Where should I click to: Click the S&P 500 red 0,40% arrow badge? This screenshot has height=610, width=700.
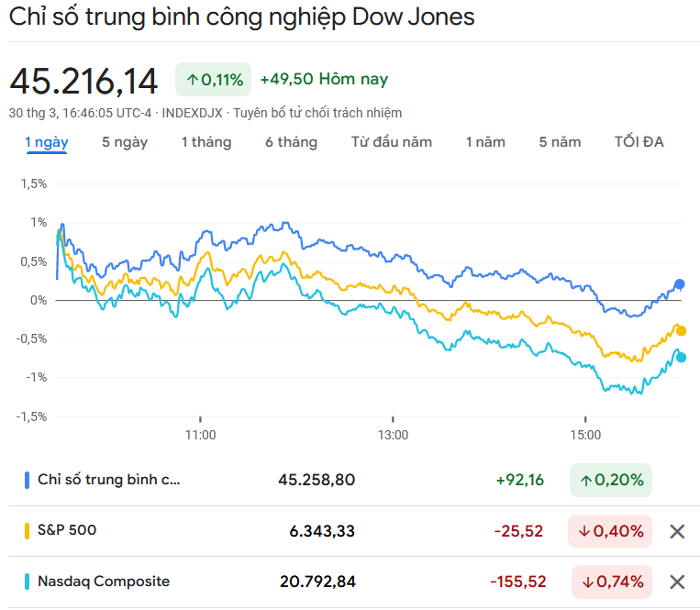[x=610, y=531]
